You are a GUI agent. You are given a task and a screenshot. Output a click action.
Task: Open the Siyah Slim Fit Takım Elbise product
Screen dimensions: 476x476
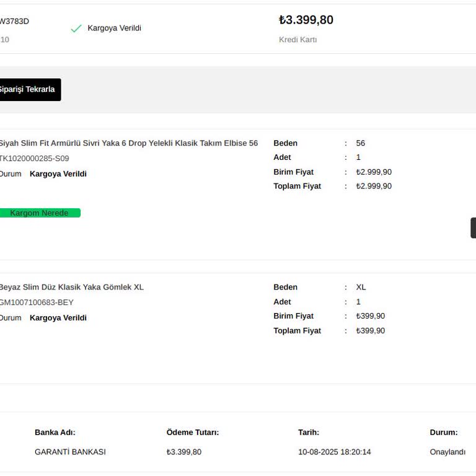[128, 143]
